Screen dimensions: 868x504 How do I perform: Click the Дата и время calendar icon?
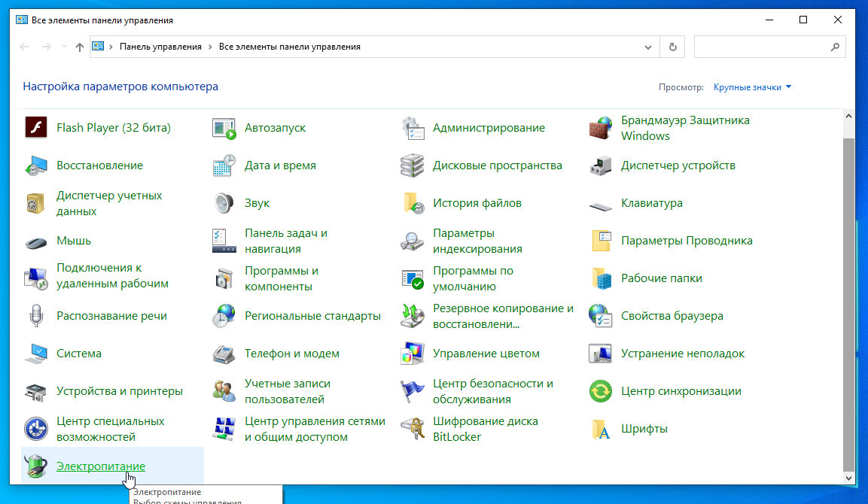(x=224, y=165)
